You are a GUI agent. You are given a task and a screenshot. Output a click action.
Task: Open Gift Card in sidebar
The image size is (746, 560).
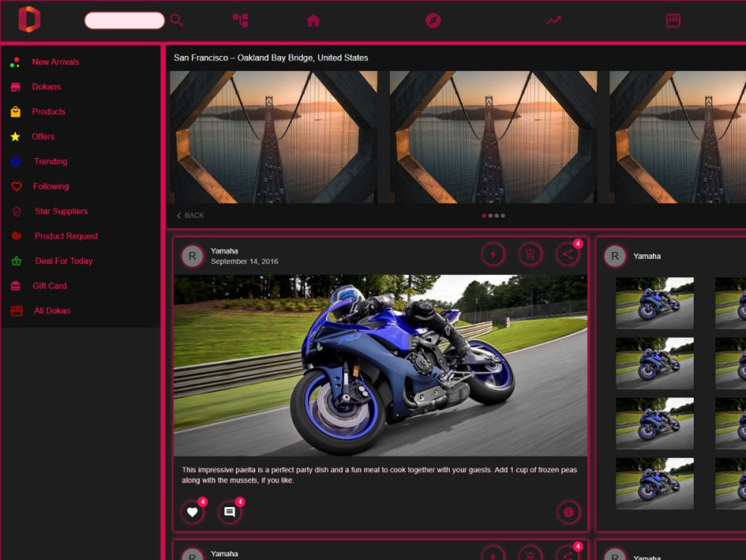(x=49, y=286)
